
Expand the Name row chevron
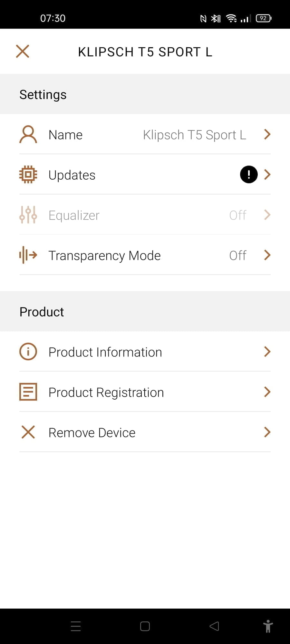click(267, 134)
